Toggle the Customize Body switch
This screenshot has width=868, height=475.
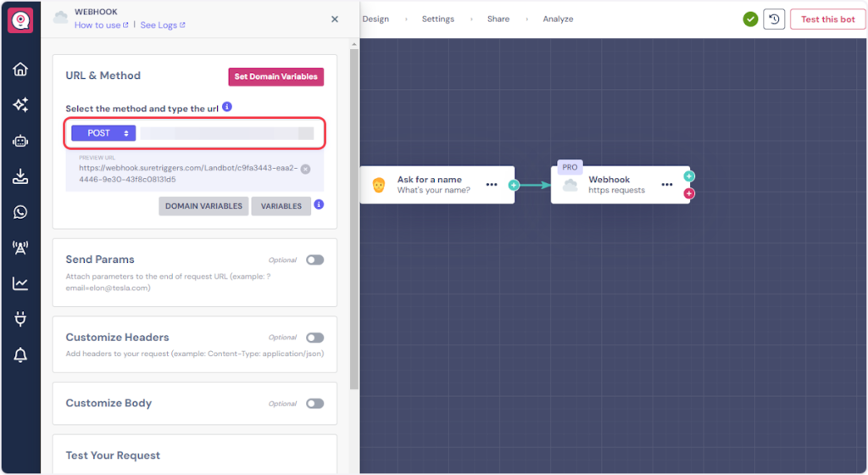tap(314, 404)
